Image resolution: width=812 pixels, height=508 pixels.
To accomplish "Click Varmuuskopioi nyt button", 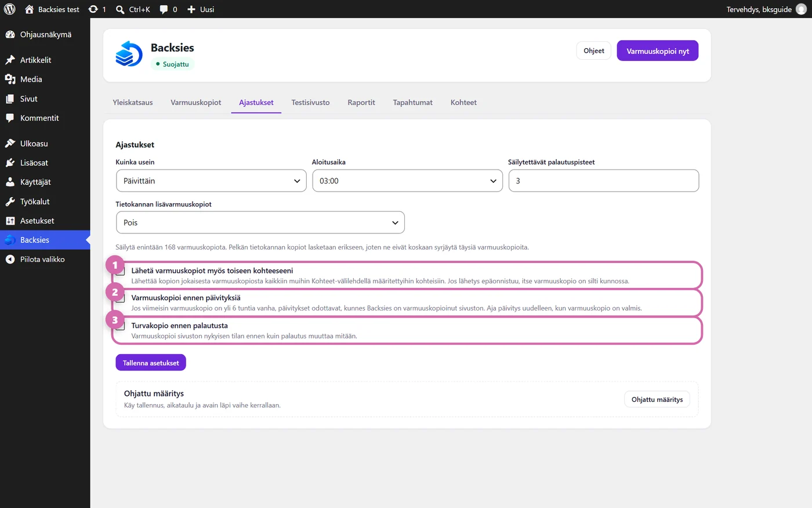I will (x=658, y=51).
